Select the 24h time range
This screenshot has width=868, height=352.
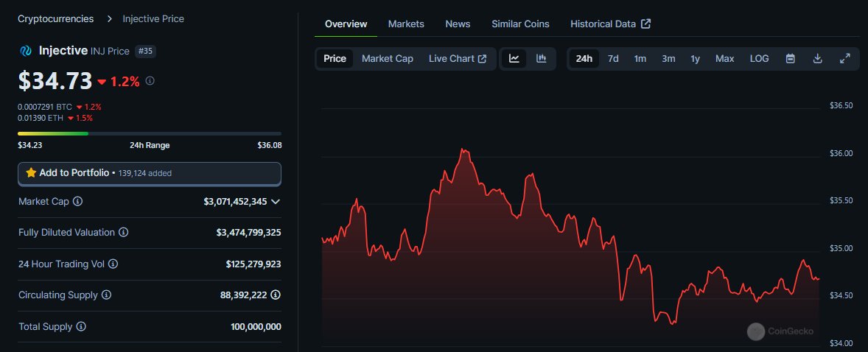(584, 59)
